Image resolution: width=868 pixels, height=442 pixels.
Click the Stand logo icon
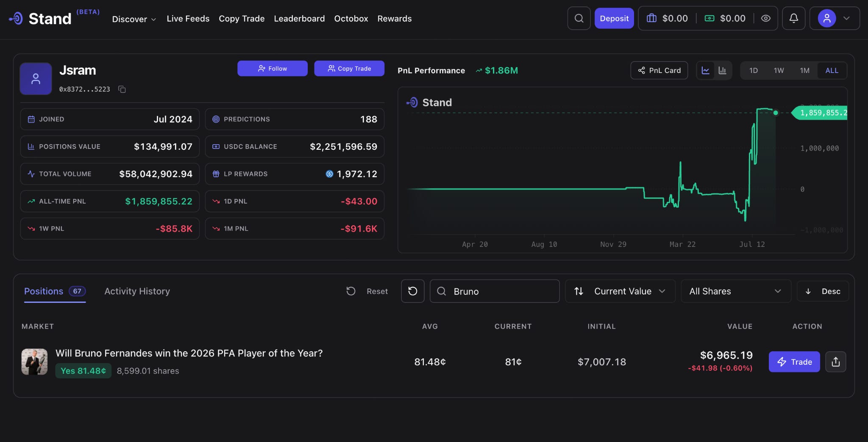pyautogui.click(x=16, y=18)
